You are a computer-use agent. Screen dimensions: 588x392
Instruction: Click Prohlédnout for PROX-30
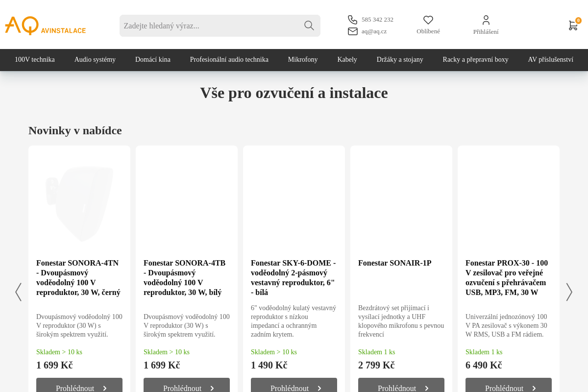[509, 386]
